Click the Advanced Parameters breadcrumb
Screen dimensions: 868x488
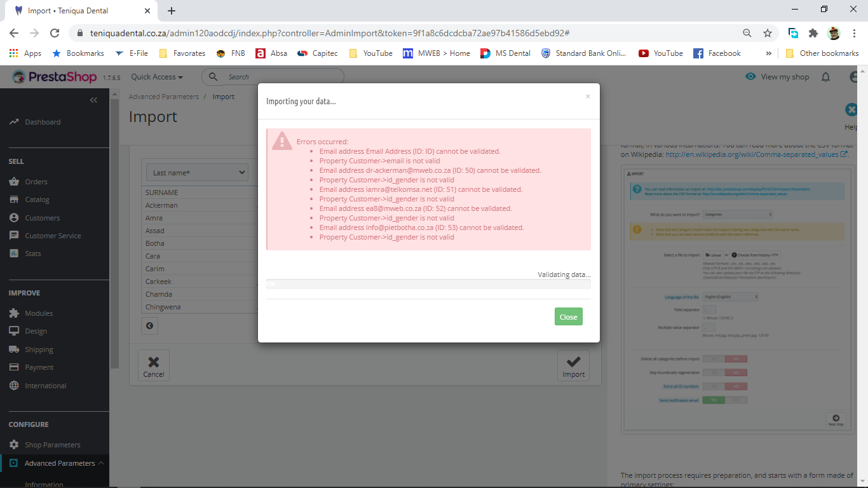pyautogui.click(x=163, y=97)
